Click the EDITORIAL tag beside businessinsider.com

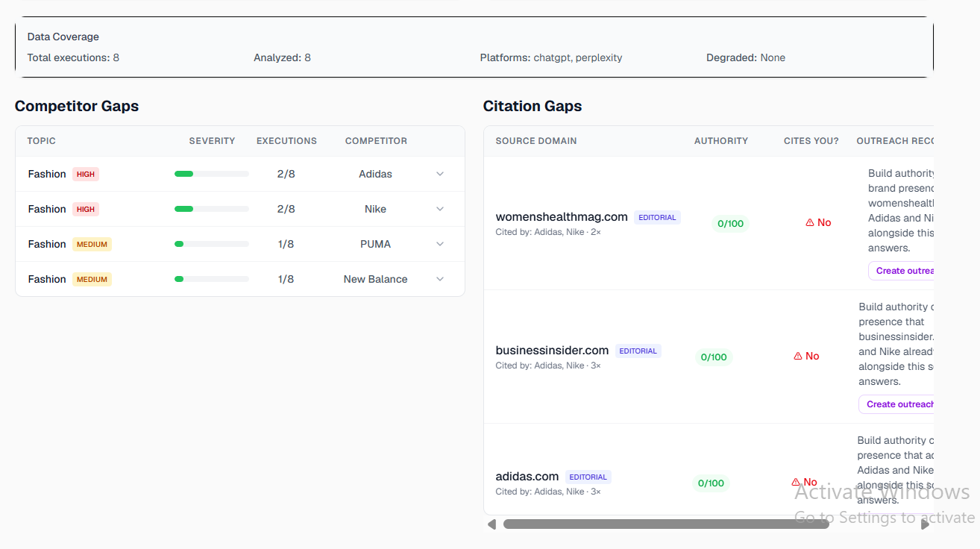point(638,351)
